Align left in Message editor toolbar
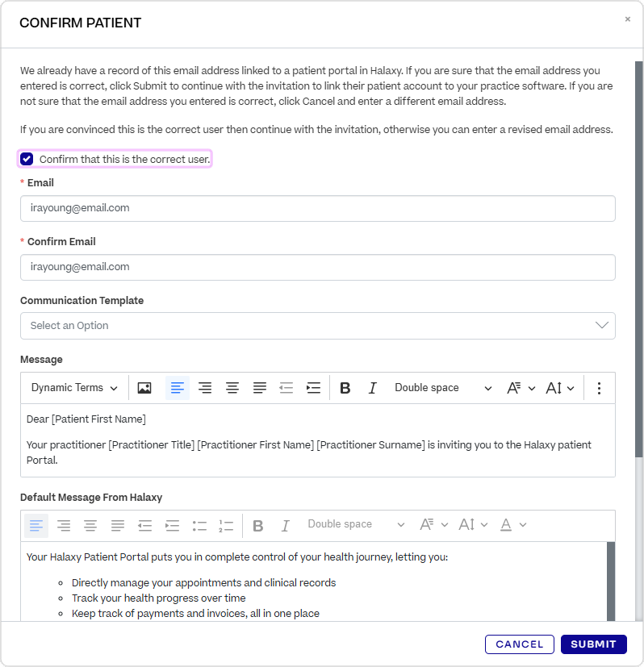Image resolution: width=644 pixels, height=667 pixels. tap(178, 388)
